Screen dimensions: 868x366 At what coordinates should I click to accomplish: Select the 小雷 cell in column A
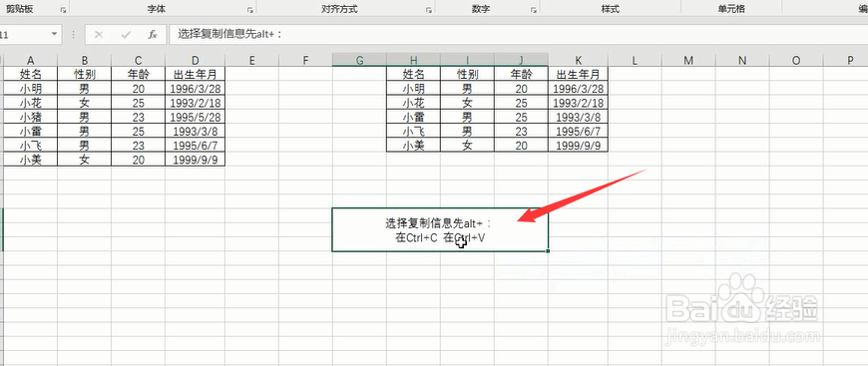pos(31,132)
